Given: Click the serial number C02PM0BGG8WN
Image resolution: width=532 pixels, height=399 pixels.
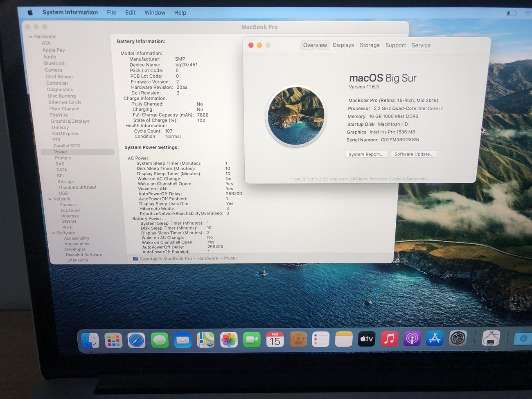Looking at the screenshot, I should tap(400, 140).
